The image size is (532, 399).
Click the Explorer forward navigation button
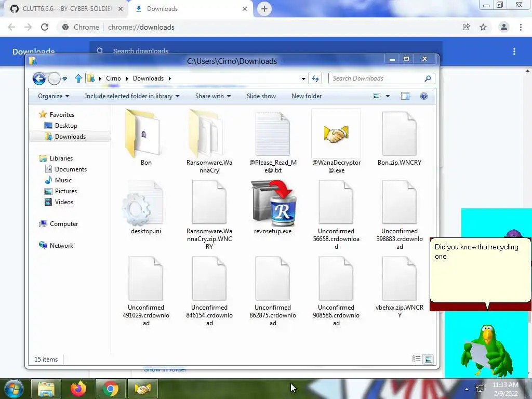pos(54,78)
